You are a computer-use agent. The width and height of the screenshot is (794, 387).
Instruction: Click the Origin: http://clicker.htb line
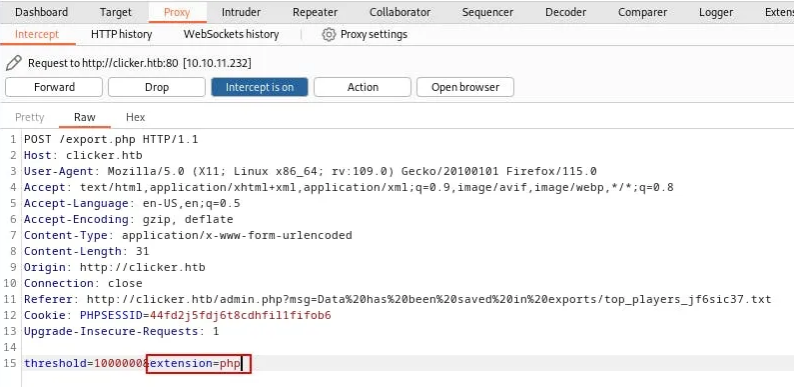click(114, 267)
